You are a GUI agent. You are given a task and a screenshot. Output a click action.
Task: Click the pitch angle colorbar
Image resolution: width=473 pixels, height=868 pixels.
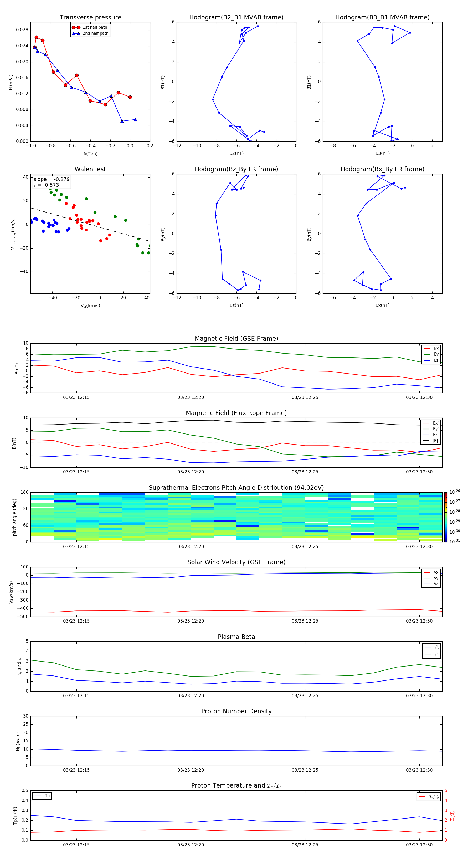coord(446,517)
